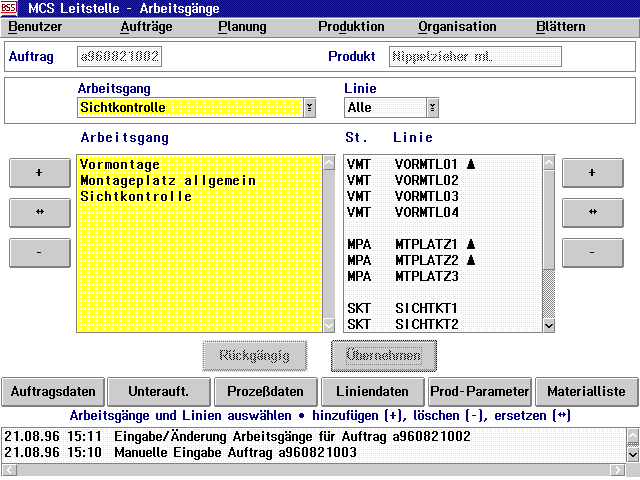Select line VORMTL03 in the list
This screenshot has width=640, height=480.
[x=426, y=196]
